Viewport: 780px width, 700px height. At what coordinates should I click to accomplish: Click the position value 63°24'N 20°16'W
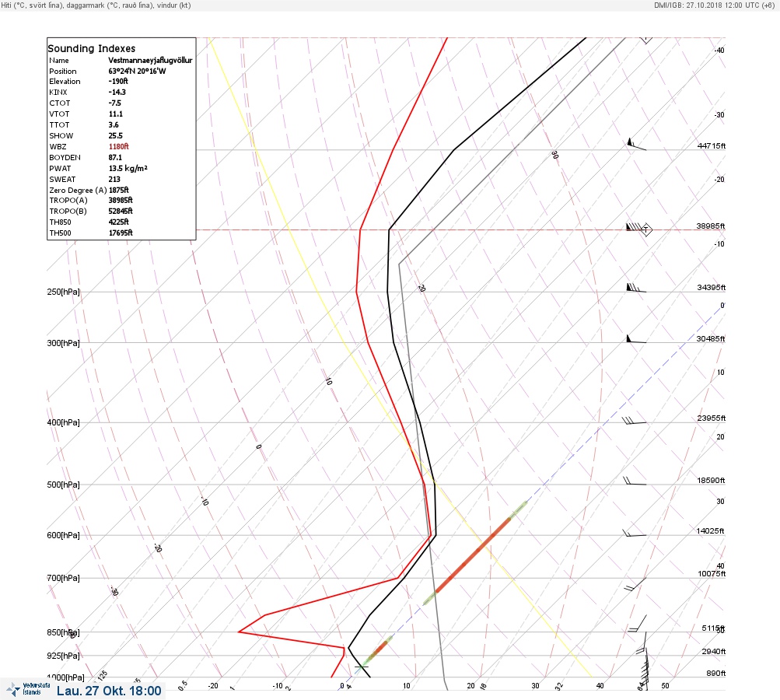138,71
